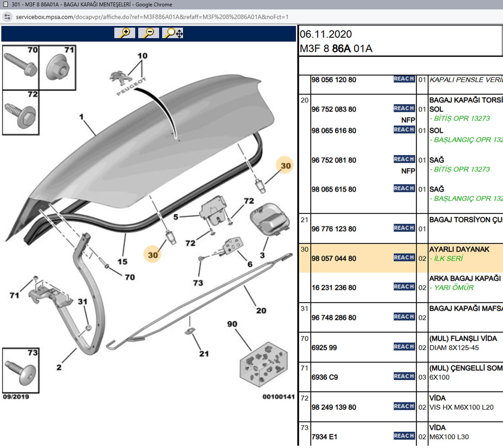
Task: Click callout number 20 on torsion bar
Action: [x=261, y=311]
